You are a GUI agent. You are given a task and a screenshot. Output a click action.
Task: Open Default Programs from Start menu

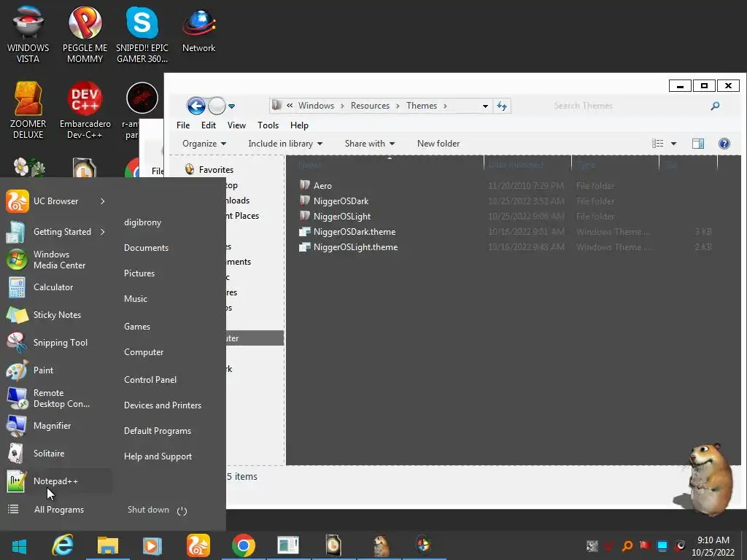(x=158, y=430)
